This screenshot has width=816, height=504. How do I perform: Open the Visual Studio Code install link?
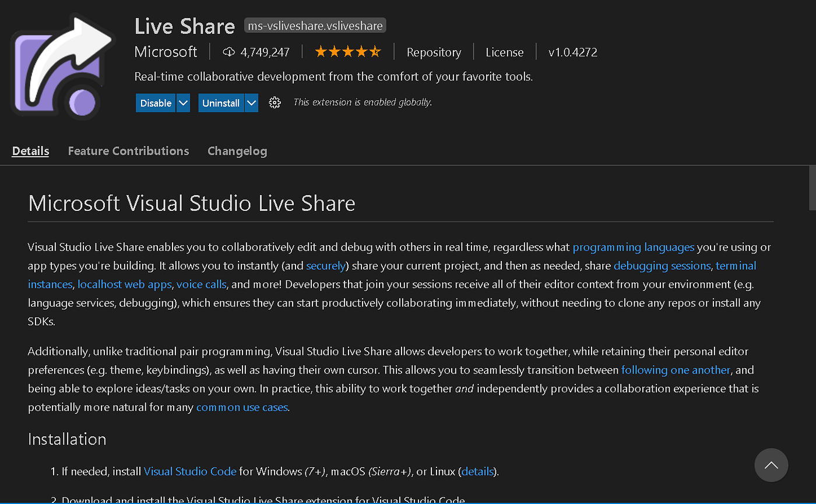click(x=190, y=471)
